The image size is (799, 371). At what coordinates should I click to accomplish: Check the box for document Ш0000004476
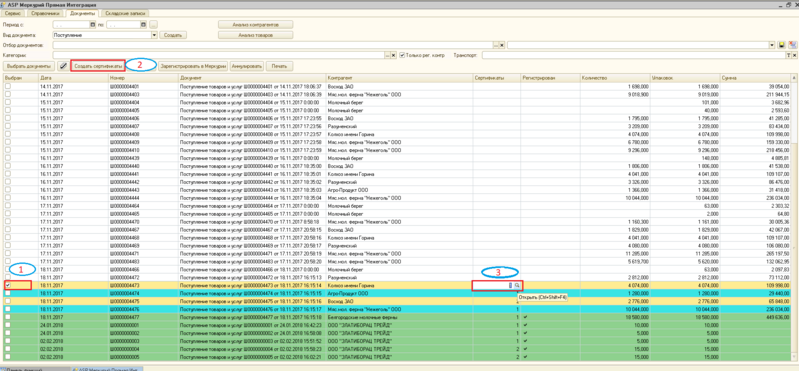point(8,309)
